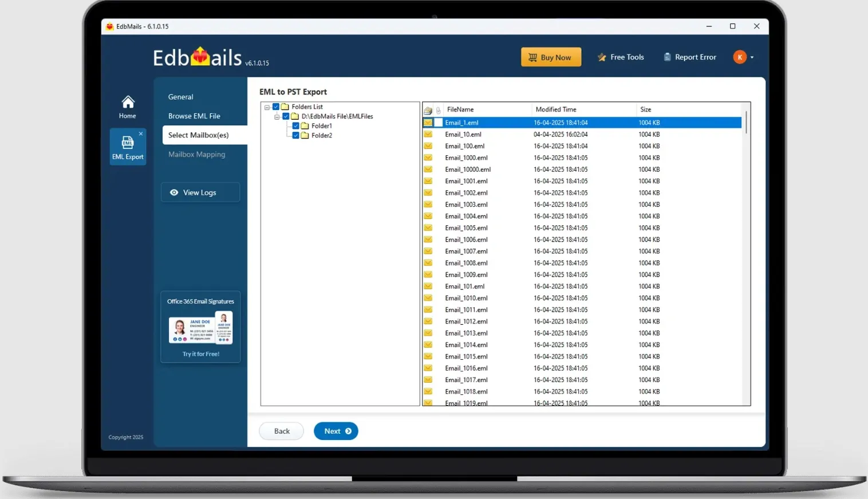Click the envelope icon next to Email_1006.eml
Screen dimensions: 868x499
[428, 239]
